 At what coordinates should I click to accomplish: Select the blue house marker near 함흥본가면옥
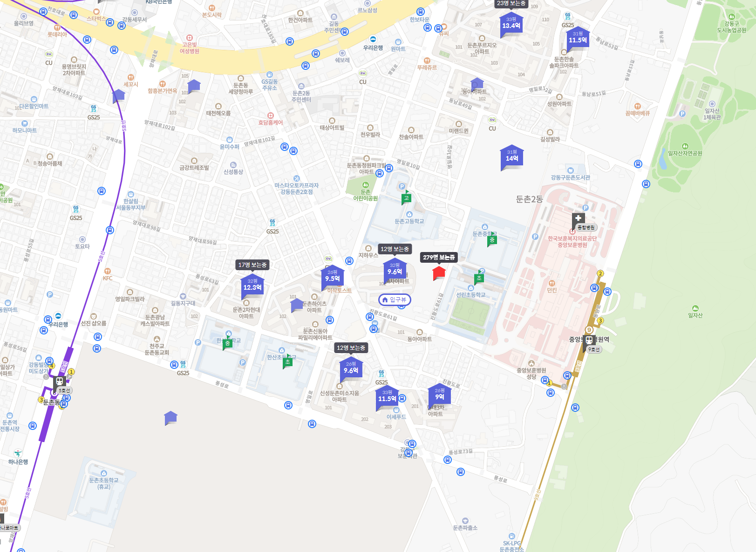tap(194, 86)
